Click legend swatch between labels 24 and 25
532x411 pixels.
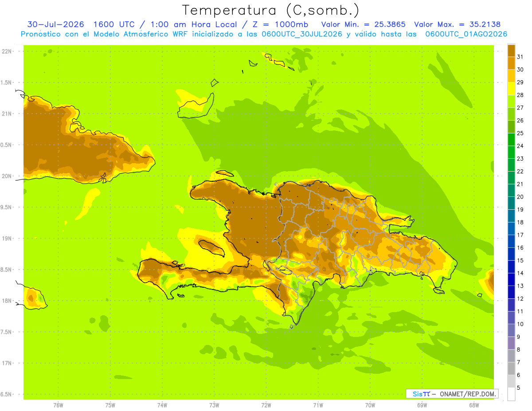511,139
